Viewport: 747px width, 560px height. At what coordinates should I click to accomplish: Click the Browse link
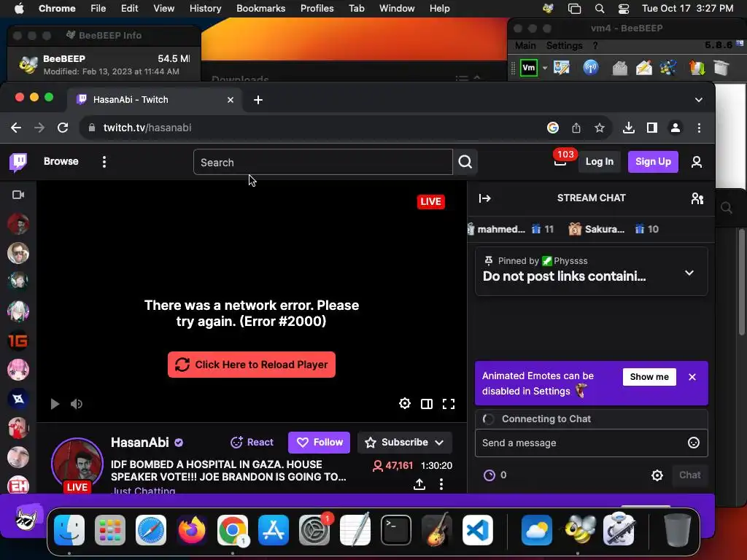click(61, 161)
